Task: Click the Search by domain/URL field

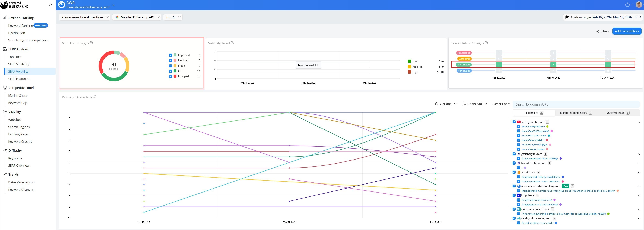Action: click(x=576, y=104)
